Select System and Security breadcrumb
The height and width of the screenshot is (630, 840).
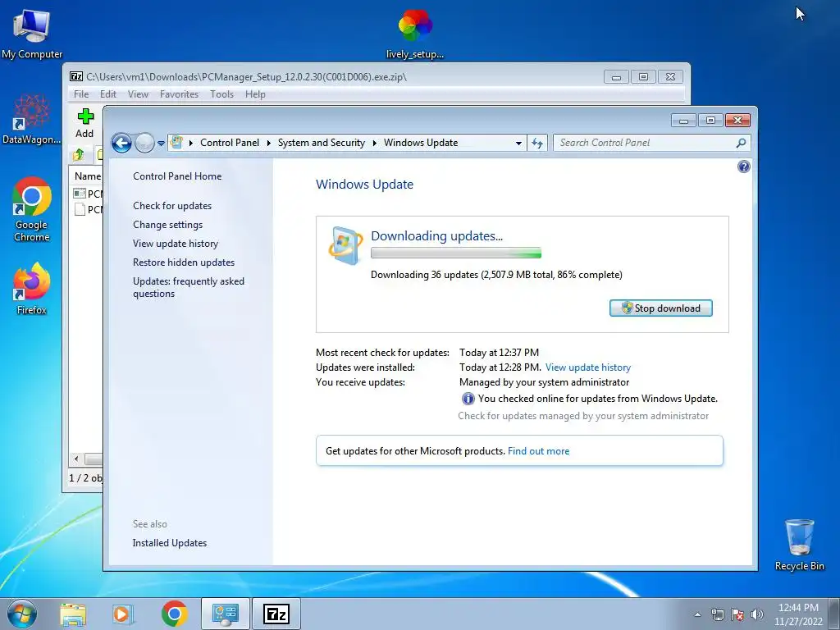click(x=322, y=143)
